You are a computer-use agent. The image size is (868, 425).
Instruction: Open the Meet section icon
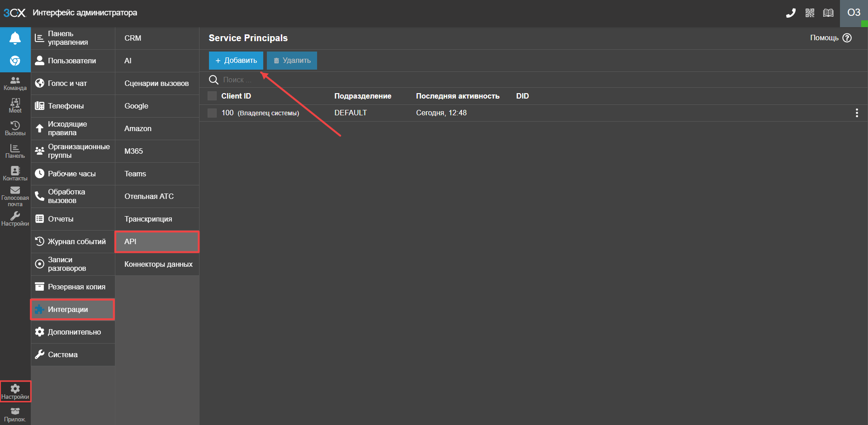[x=15, y=106]
